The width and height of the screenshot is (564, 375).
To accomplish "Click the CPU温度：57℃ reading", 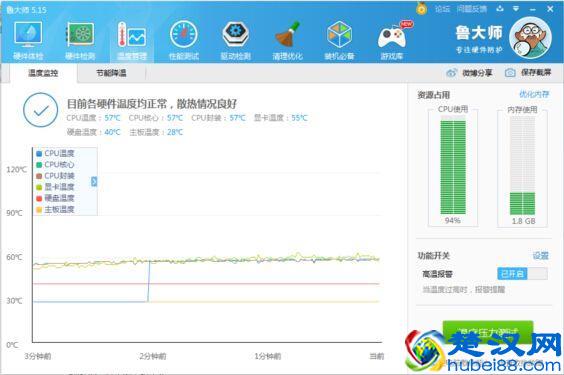I will [94, 118].
